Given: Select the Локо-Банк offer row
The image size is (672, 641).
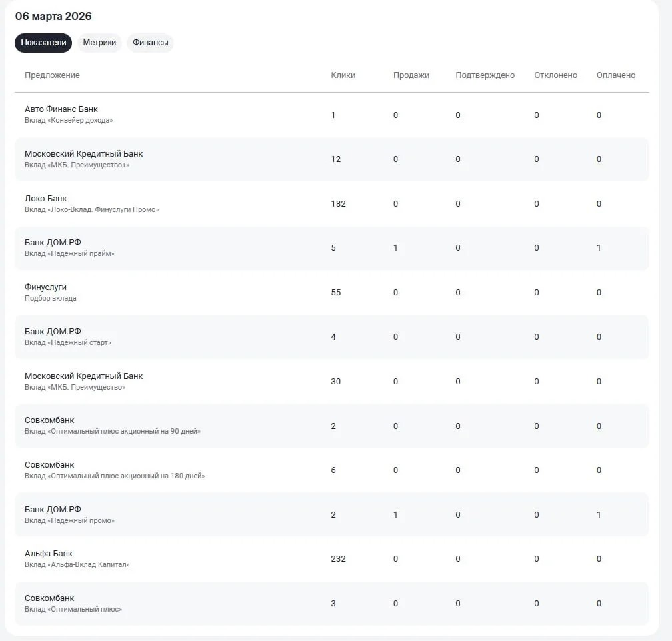Looking at the screenshot, I should (x=332, y=203).
